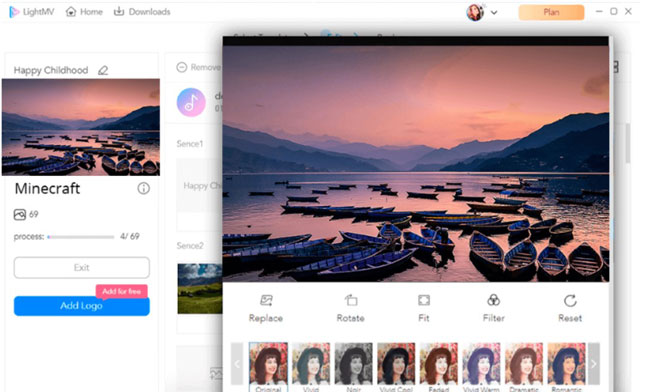Apply the Dramatic filter
The image size is (650, 392).
524,364
